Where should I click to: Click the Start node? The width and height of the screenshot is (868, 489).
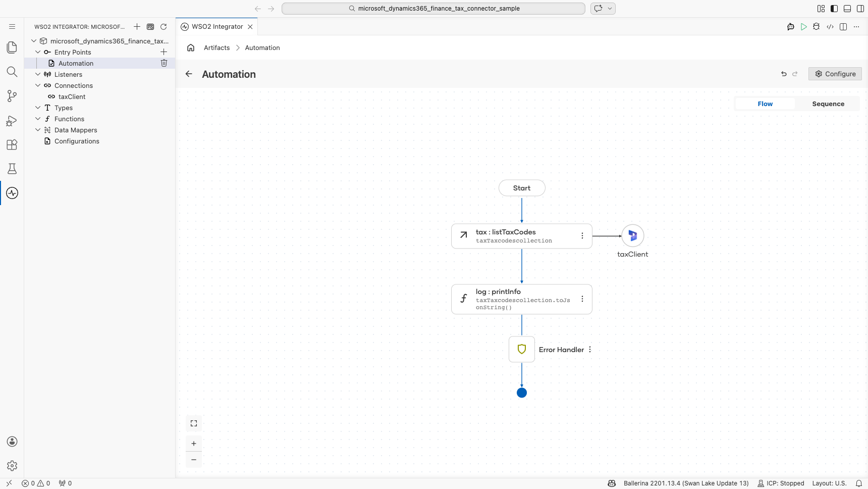522,188
